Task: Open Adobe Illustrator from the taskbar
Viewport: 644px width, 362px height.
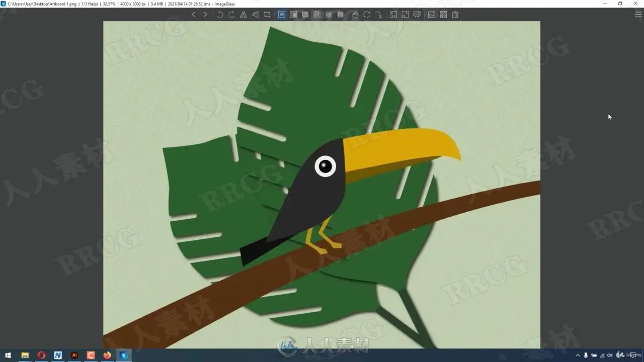Action: (74, 355)
